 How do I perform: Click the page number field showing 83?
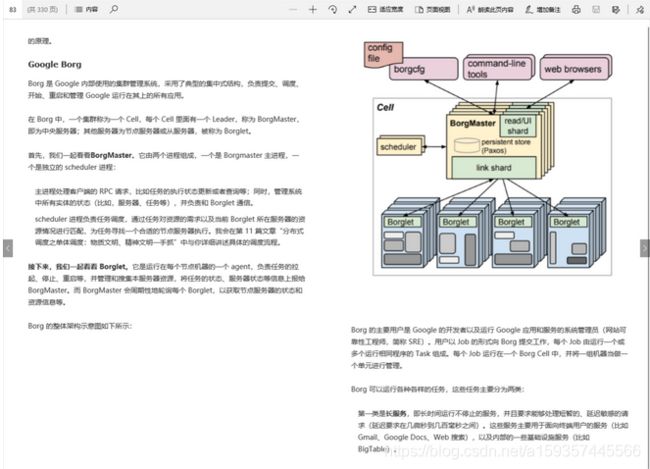coord(13,9)
